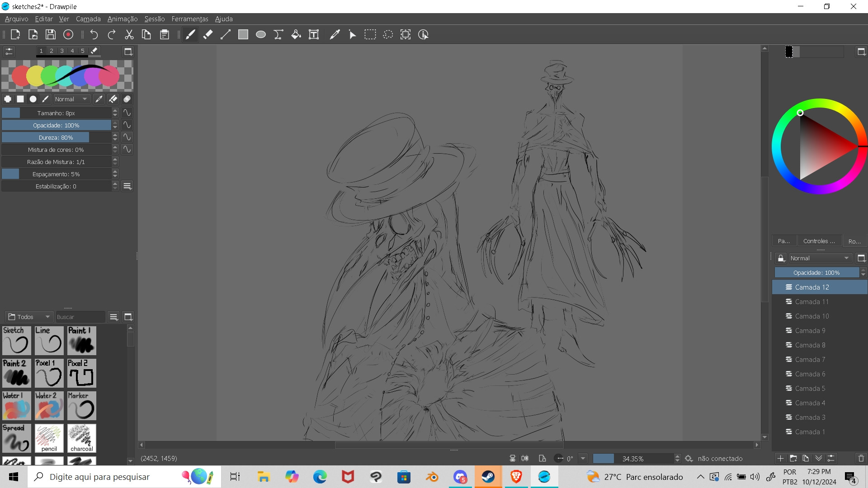Toggle pressure curve for Dureza
868x488 pixels.
[x=127, y=137]
